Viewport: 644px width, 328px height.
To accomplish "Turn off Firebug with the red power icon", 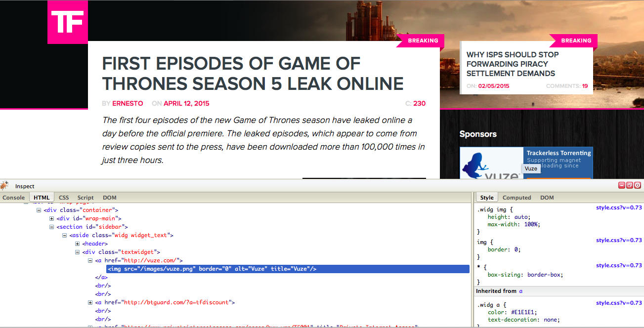I will [x=638, y=186].
